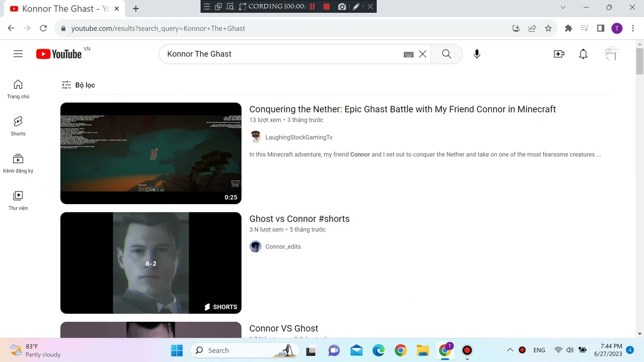
Task: Go to Trang chủ in sidebar
Action: 18,89
